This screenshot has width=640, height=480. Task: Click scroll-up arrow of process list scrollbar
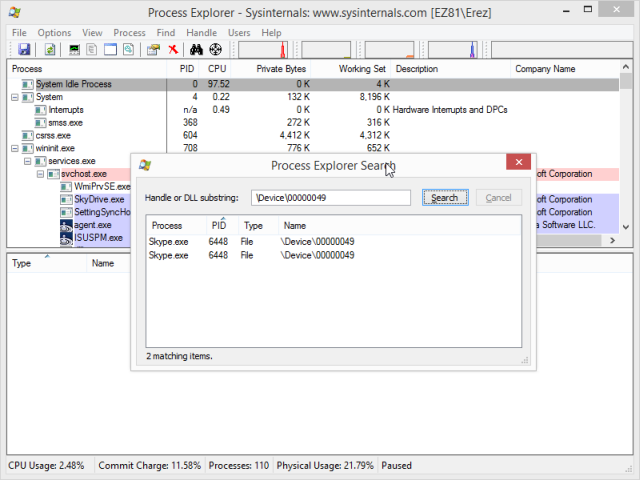(626, 66)
